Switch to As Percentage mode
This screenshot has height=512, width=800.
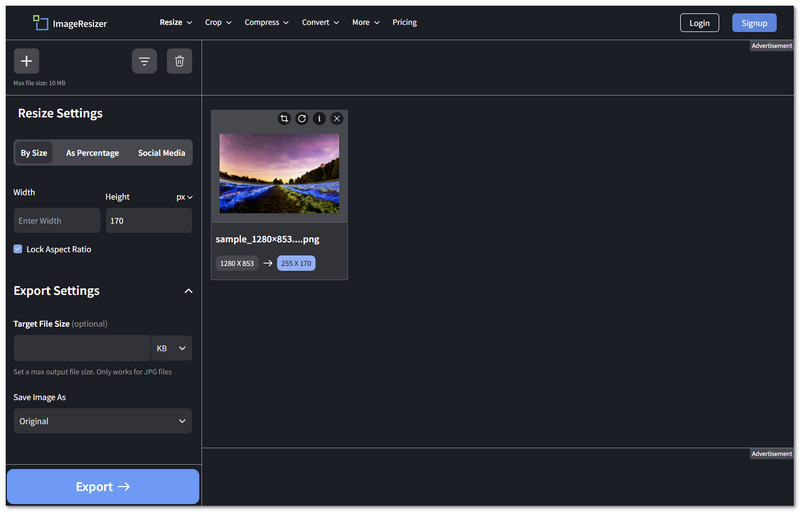coord(92,153)
